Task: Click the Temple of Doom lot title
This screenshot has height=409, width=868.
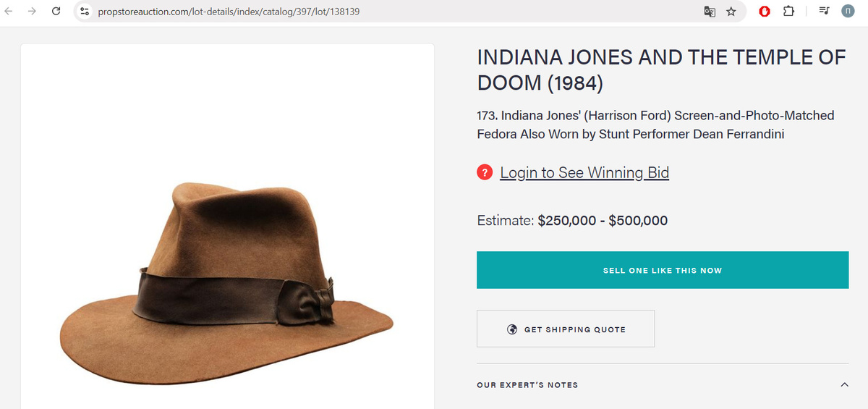Action: [x=661, y=69]
